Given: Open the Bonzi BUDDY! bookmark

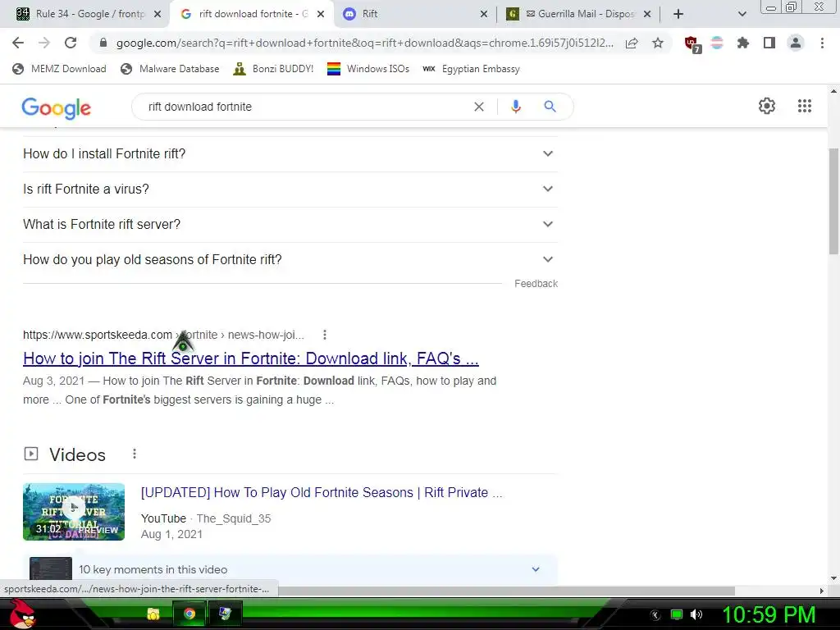Looking at the screenshot, I should click(x=274, y=69).
